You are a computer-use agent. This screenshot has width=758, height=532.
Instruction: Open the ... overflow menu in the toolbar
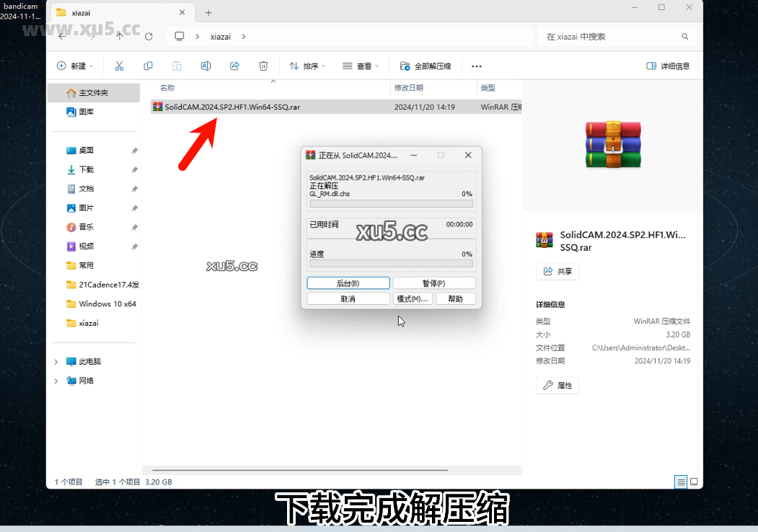476,65
